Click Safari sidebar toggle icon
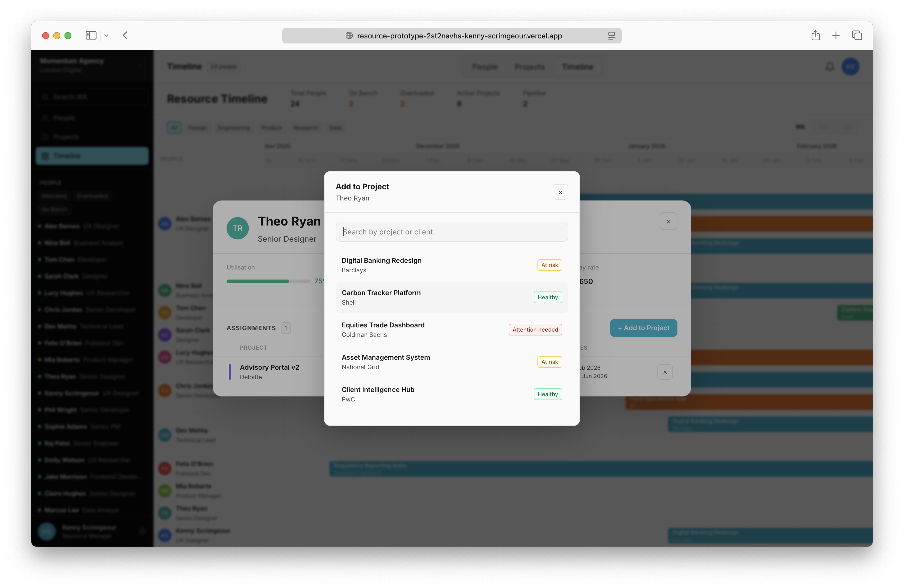Viewport: 904px width, 588px height. pos(91,35)
